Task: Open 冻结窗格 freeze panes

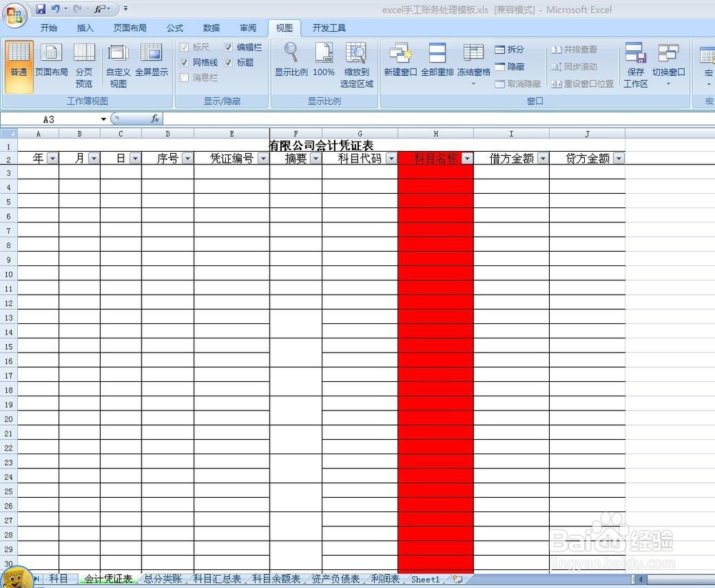Action: [473, 64]
